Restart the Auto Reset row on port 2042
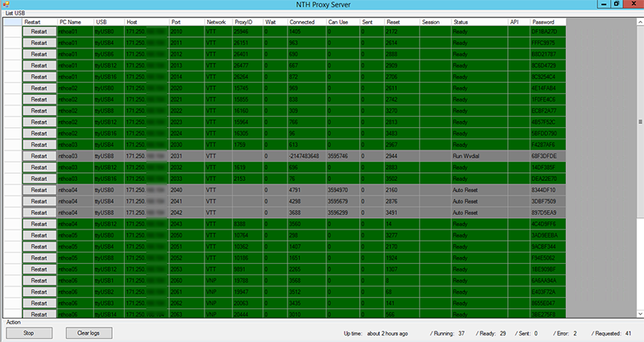Viewport: 644px width, 342px height. (x=39, y=212)
